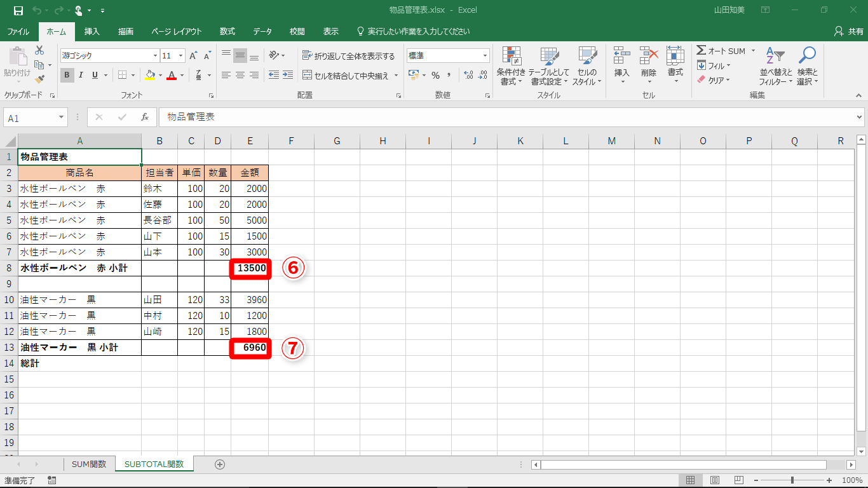Switch to the データ ribbon tab

tap(262, 31)
